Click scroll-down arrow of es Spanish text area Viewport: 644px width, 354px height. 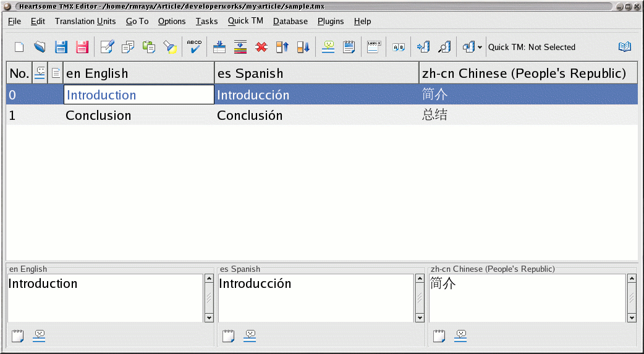pos(420,318)
